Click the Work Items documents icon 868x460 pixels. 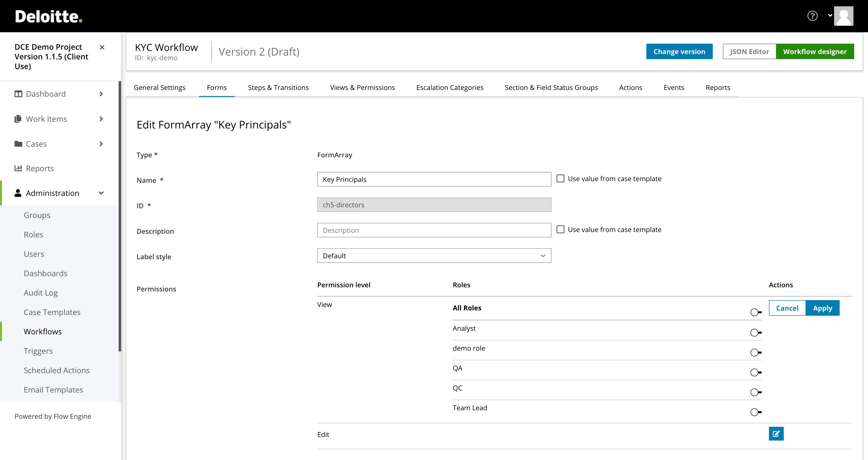[18, 119]
